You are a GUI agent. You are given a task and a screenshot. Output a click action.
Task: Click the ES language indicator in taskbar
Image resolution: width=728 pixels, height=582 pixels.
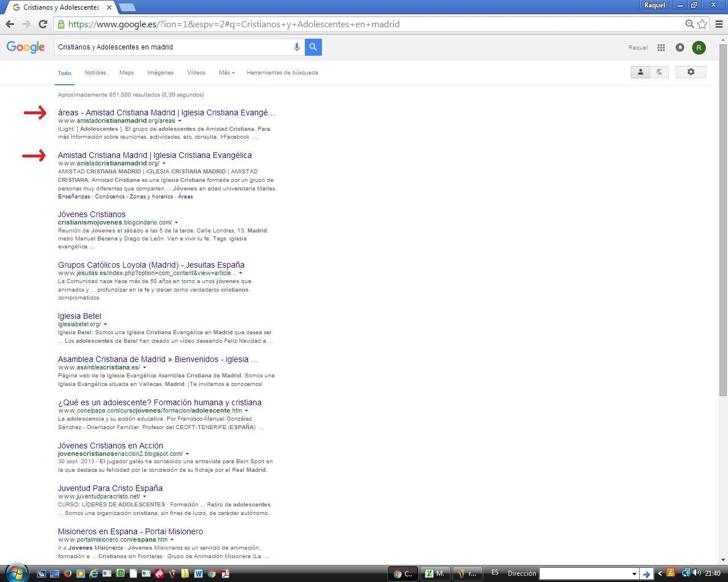click(x=495, y=573)
